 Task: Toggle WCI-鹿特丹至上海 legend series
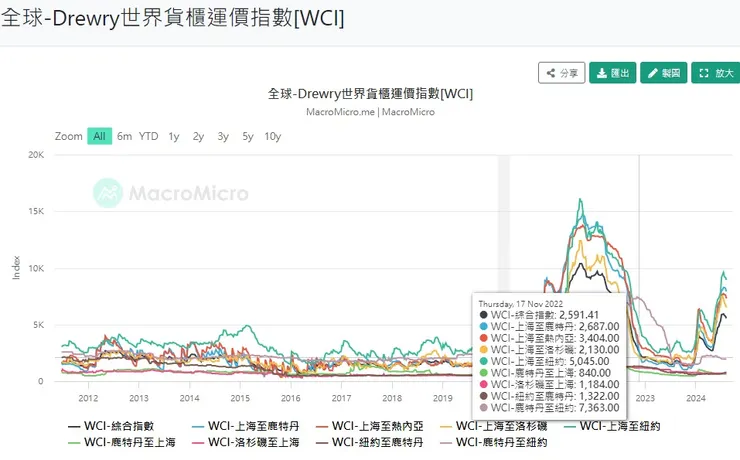point(122,443)
